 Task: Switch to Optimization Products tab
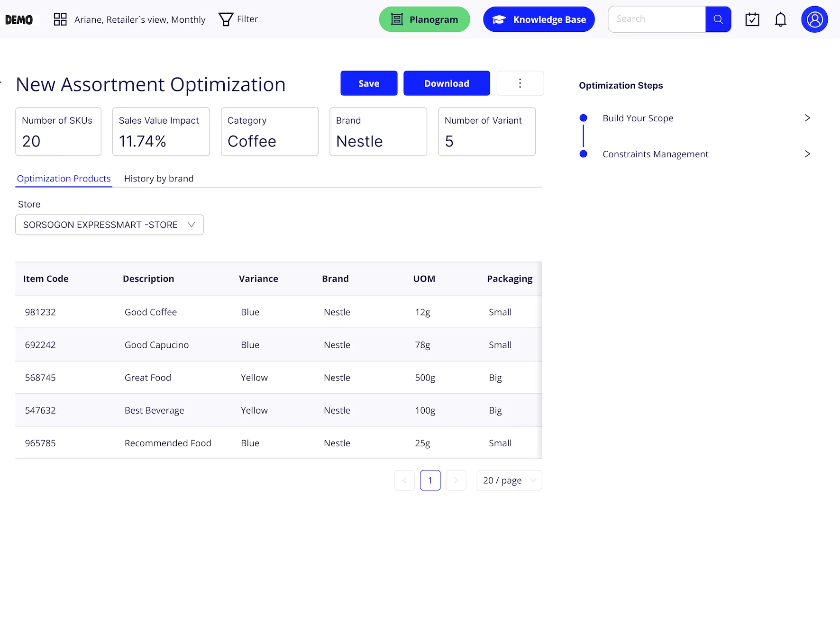tap(64, 179)
